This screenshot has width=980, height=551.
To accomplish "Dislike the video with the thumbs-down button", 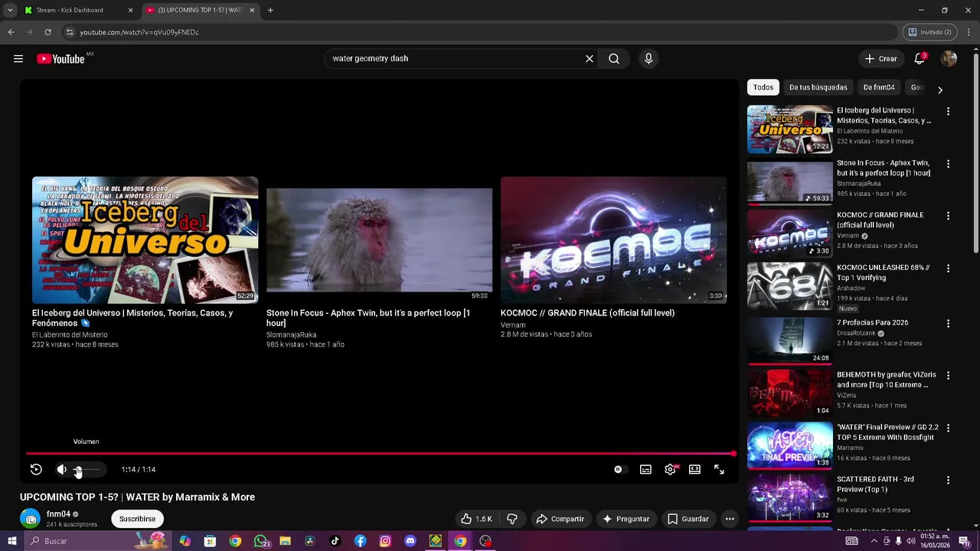I will click(x=512, y=519).
